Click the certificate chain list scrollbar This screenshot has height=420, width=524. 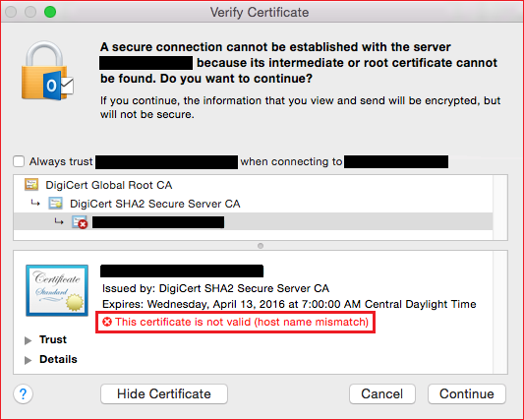coord(500,208)
